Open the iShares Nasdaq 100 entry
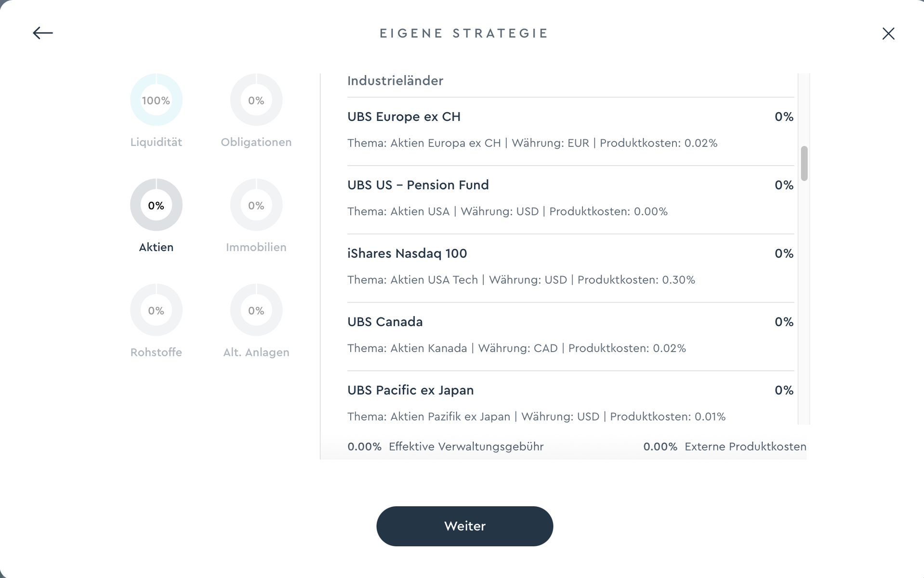The height and width of the screenshot is (578, 924). click(570, 268)
